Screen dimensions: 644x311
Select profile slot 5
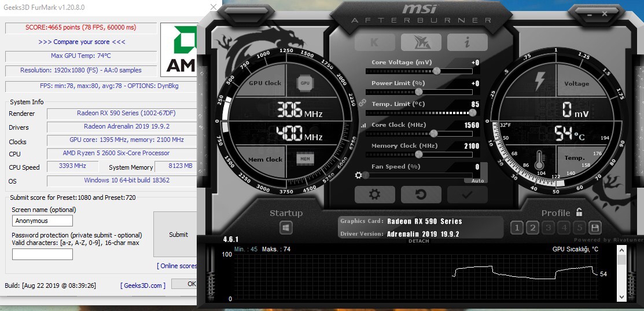click(x=580, y=227)
